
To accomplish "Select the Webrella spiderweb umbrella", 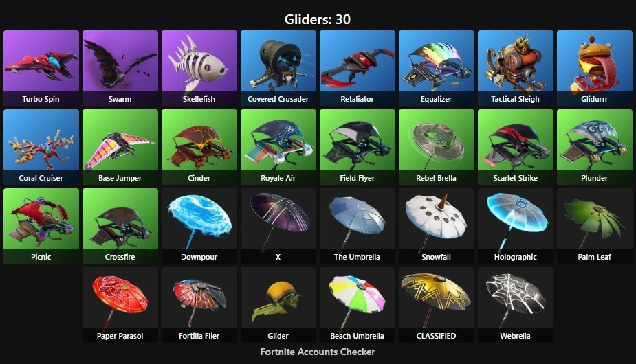I will coord(516,305).
